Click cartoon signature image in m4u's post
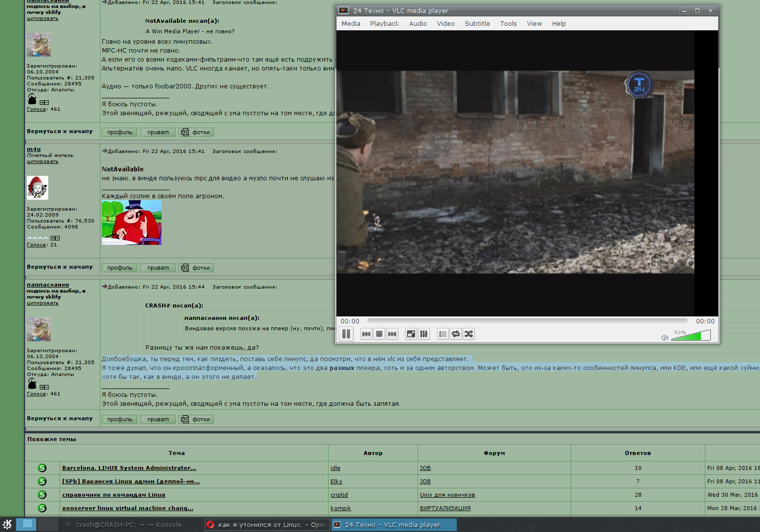Screen dimensions: 760x532 click(132, 223)
